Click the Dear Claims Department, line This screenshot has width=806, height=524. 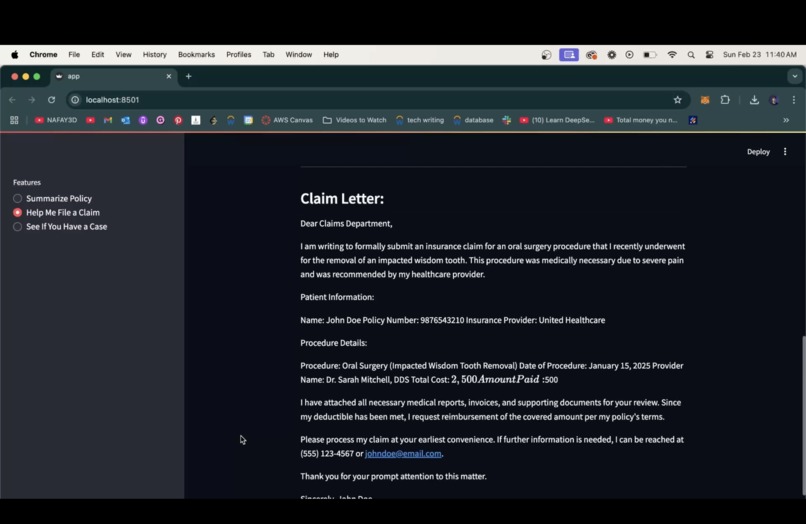[x=346, y=224]
